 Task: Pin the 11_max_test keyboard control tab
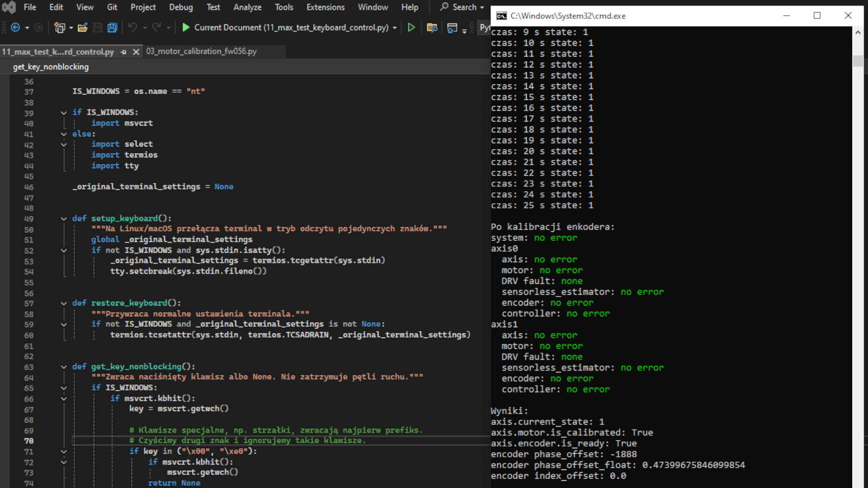[x=123, y=52]
